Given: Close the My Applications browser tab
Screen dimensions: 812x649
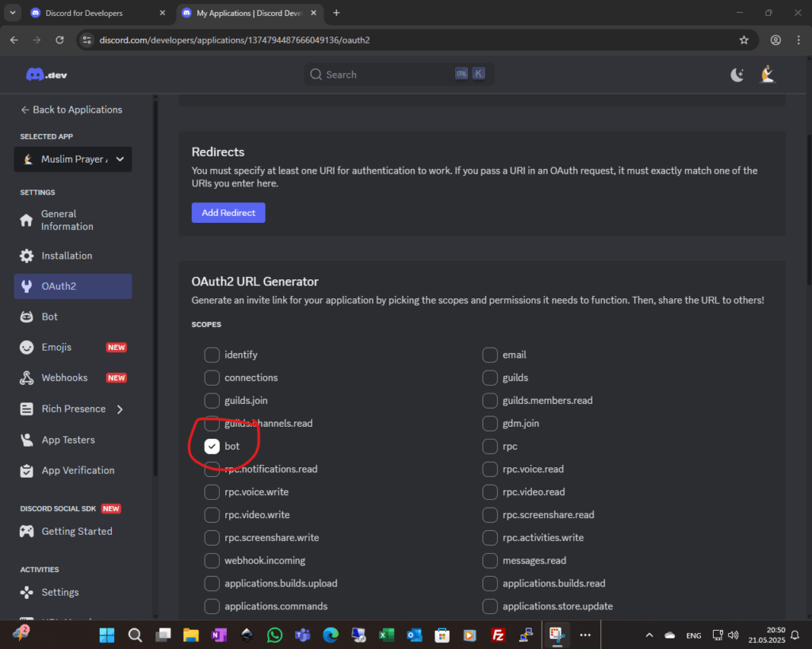Looking at the screenshot, I should coord(313,13).
